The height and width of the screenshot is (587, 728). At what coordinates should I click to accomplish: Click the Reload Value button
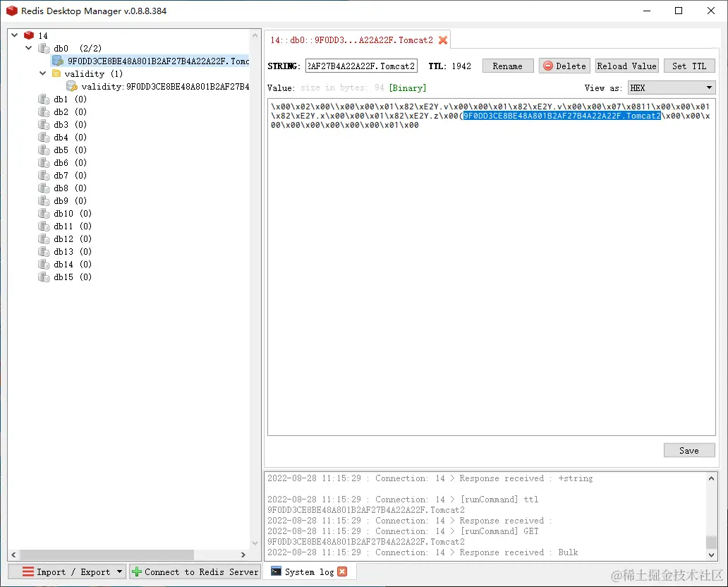(627, 66)
